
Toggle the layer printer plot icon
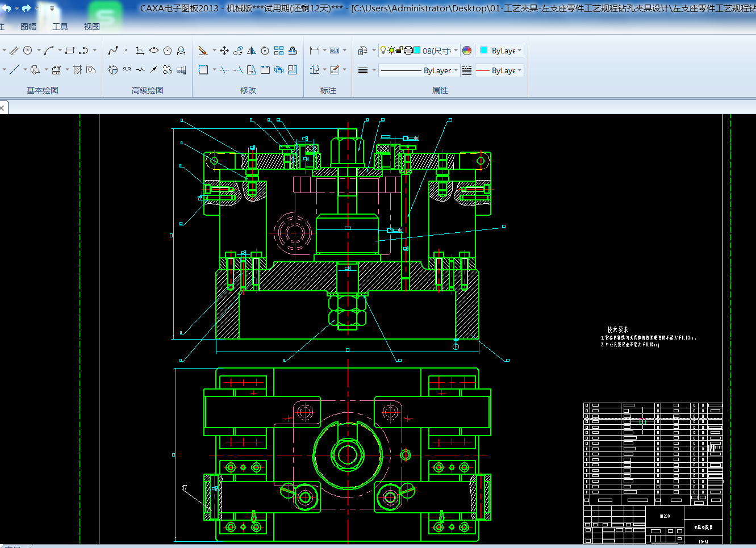(408, 50)
